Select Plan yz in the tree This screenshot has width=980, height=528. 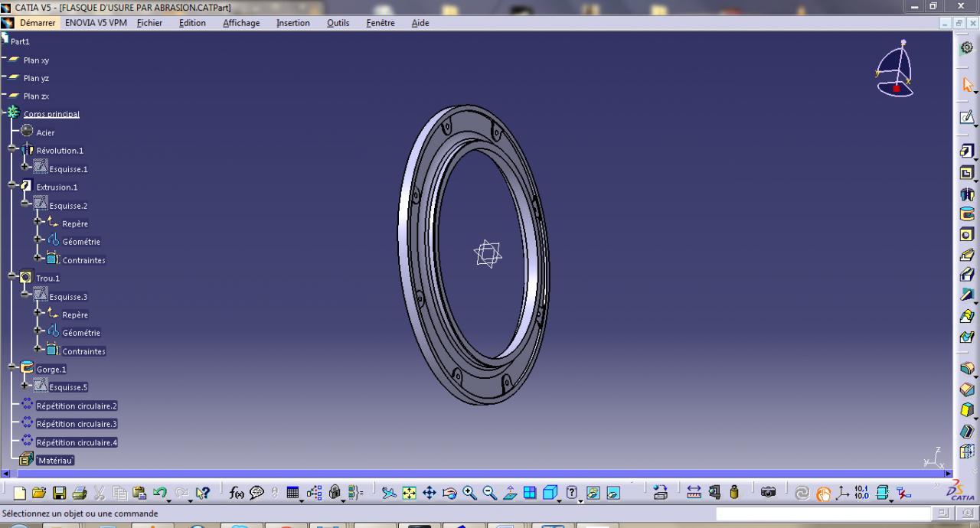36,78
